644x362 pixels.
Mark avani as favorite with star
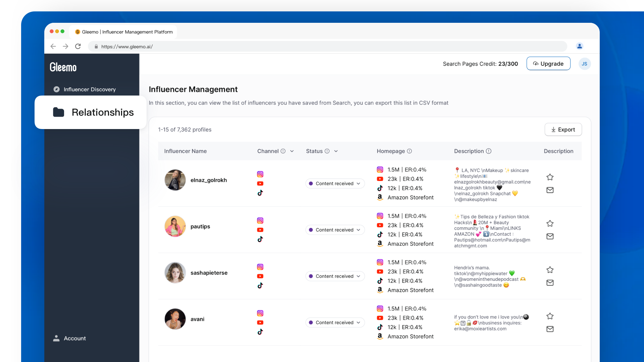pos(550,316)
